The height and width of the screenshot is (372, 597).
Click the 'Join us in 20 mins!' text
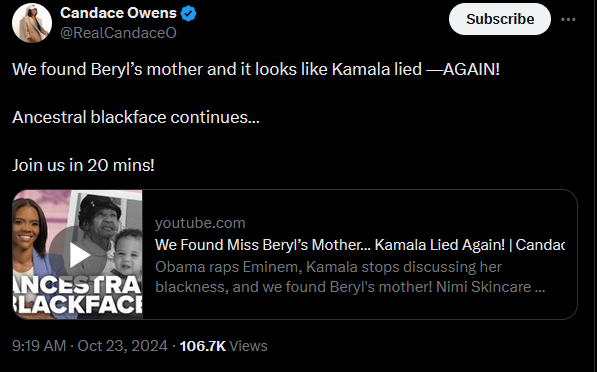pos(83,165)
